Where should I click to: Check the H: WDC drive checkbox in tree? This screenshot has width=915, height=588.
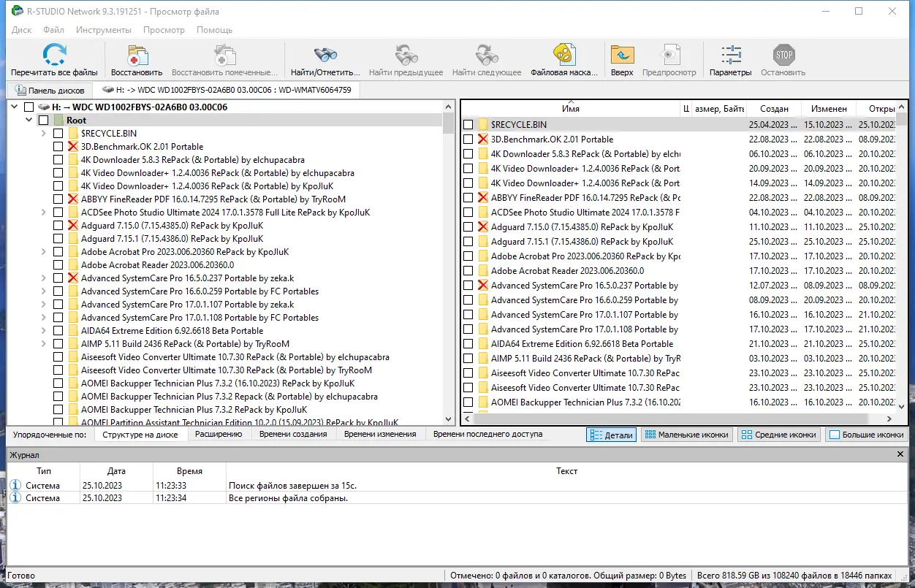coord(29,107)
